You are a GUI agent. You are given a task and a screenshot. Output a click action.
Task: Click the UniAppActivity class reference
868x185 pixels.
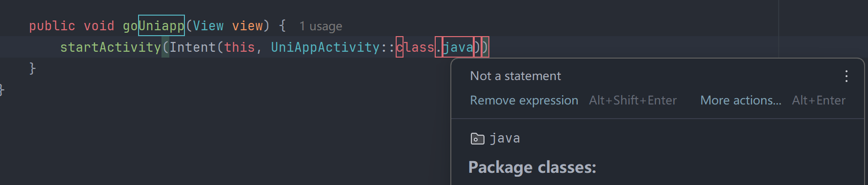325,47
